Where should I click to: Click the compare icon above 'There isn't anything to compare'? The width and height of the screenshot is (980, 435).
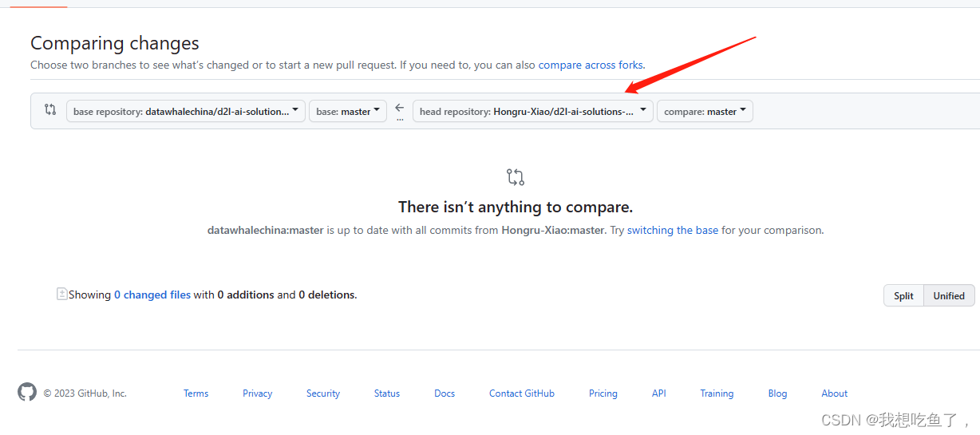point(516,177)
